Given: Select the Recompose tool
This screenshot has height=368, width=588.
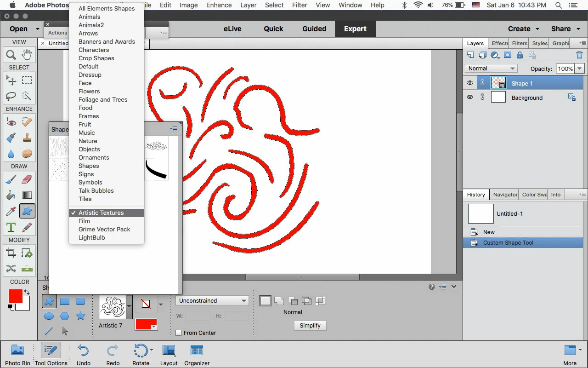Looking at the screenshot, I should coord(27,253).
